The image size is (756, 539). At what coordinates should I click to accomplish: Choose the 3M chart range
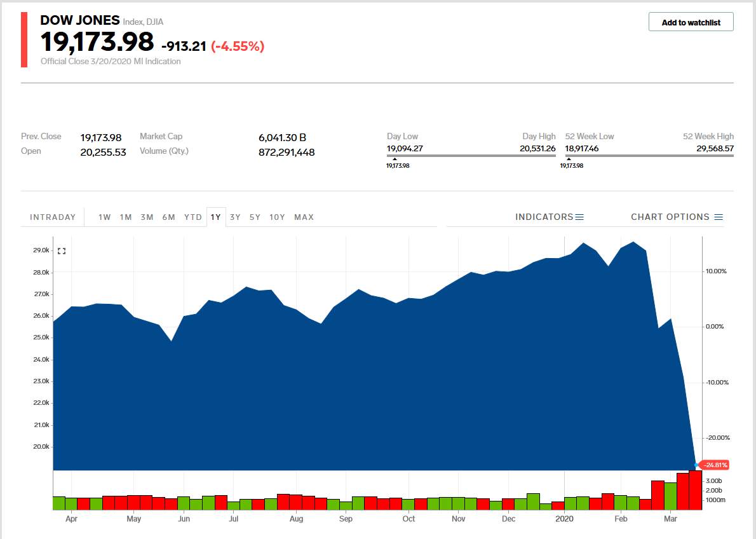click(147, 217)
